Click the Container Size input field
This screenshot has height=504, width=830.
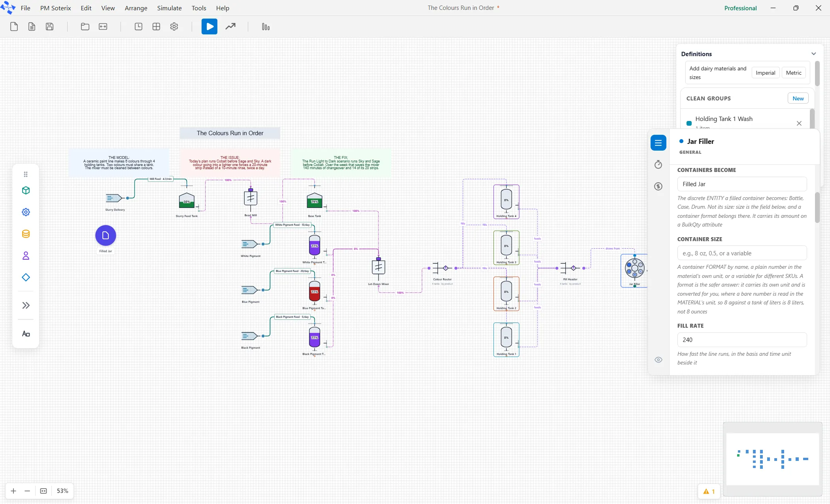click(742, 253)
